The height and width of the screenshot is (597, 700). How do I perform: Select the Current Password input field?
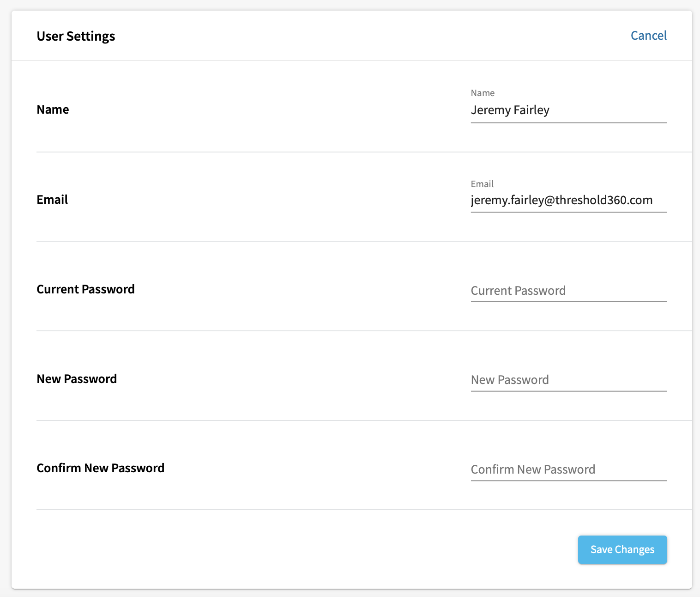[569, 291]
